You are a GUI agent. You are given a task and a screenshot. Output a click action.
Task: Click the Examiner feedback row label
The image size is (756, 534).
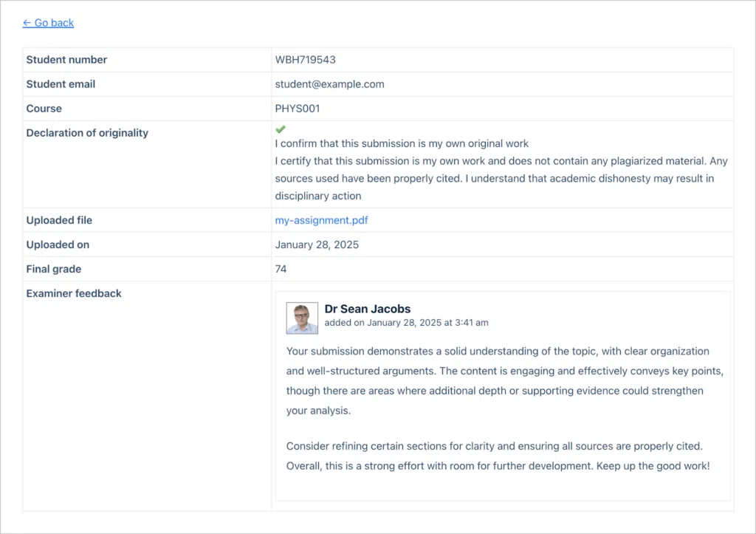(x=74, y=293)
